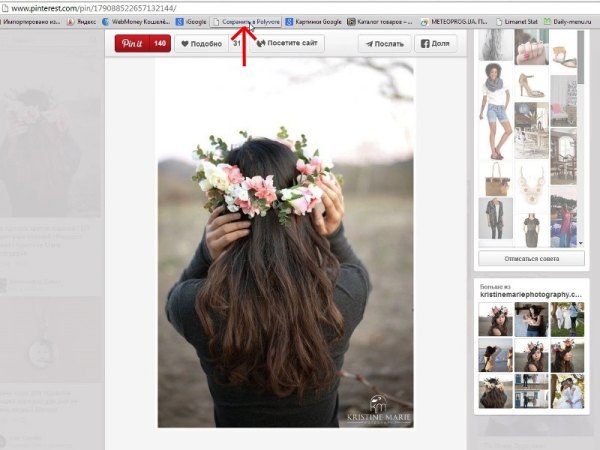This screenshot has width=600, height=450.
Task: Open the Картинки Google bookmark
Action: pyautogui.click(x=313, y=22)
